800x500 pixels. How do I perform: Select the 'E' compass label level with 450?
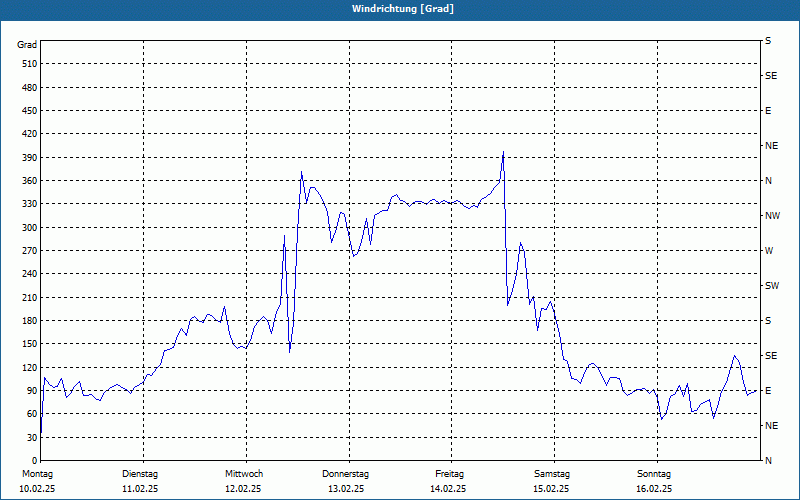[768, 111]
